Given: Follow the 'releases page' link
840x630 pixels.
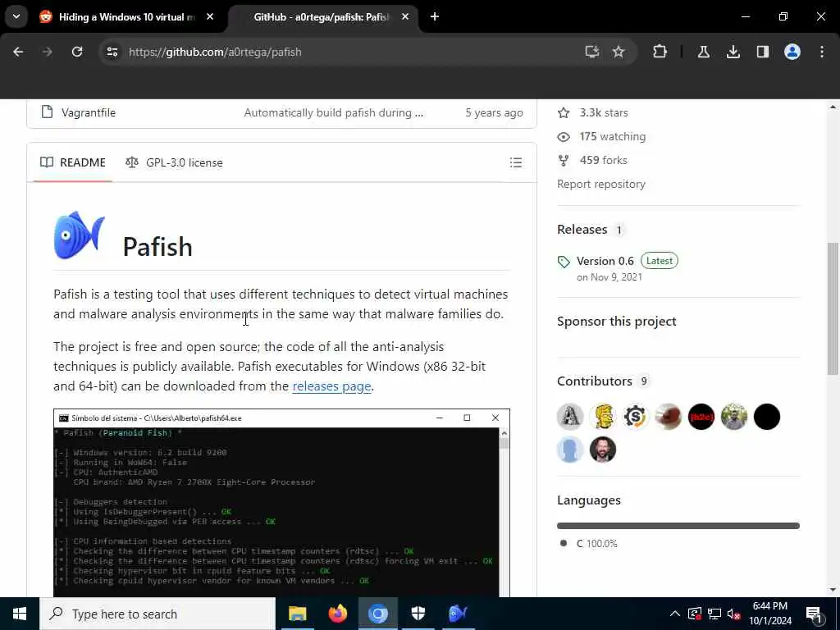Looking at the screenshot, I should [x=331, y=386].
